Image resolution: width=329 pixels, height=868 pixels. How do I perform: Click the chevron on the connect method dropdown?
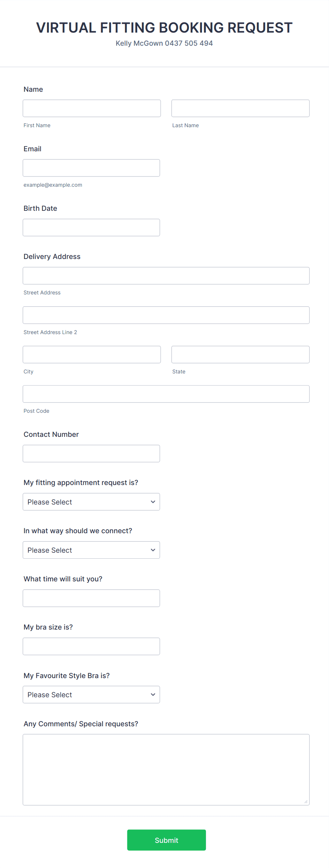(153, 550)
